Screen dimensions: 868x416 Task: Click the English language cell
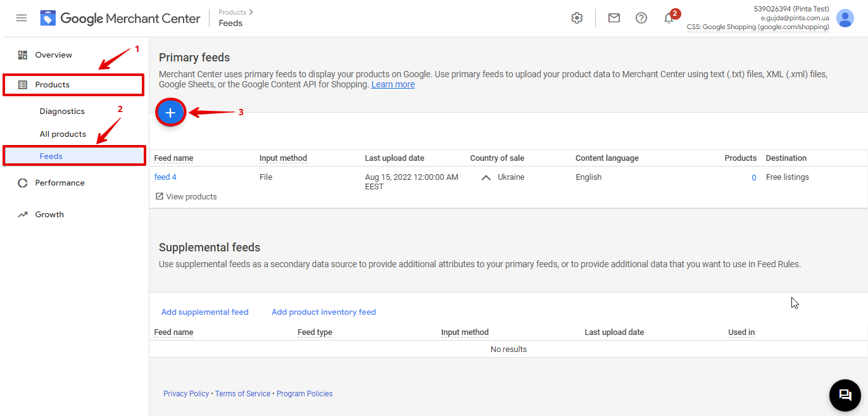(x=589, y=177)
